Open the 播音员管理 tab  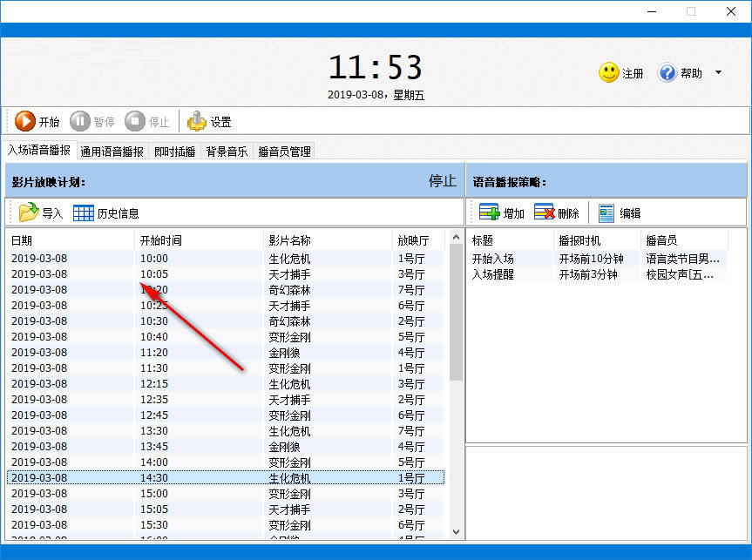click(284, 152)
